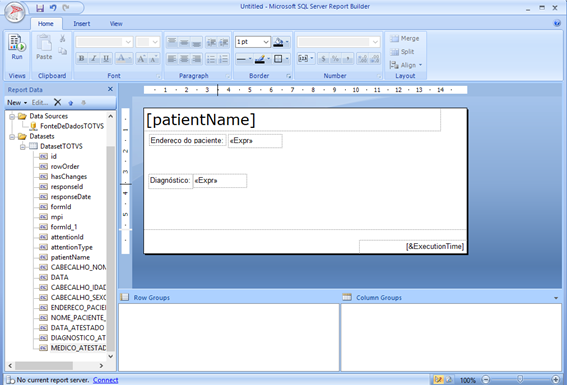The image size is (567, 385).
Task: Click the [patientName] title text box
Action: pos(293,120)
